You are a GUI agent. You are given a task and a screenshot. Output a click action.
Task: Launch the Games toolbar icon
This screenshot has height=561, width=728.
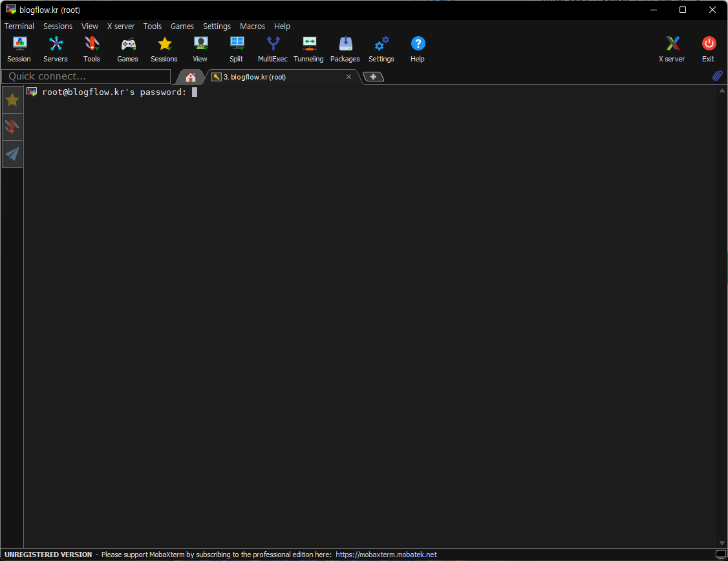pyautogui.click(x=127, y=49)
